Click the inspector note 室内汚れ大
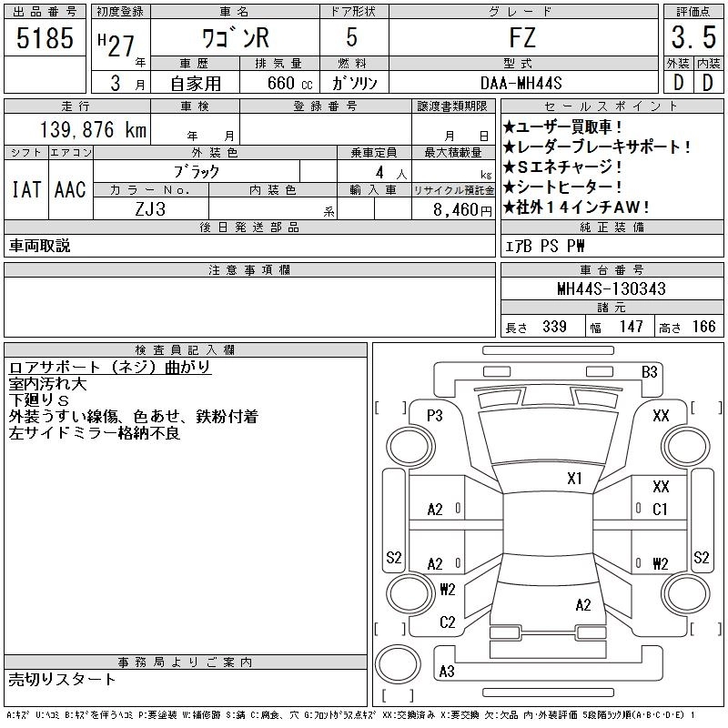The height and width of the screenshot is (728, 728). tap(47, 384)
